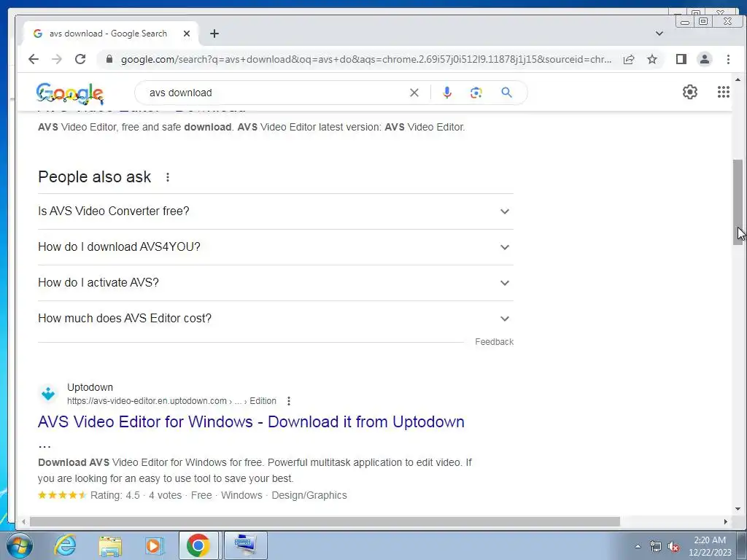Open a new browser tab

click(x=214, y=34)
